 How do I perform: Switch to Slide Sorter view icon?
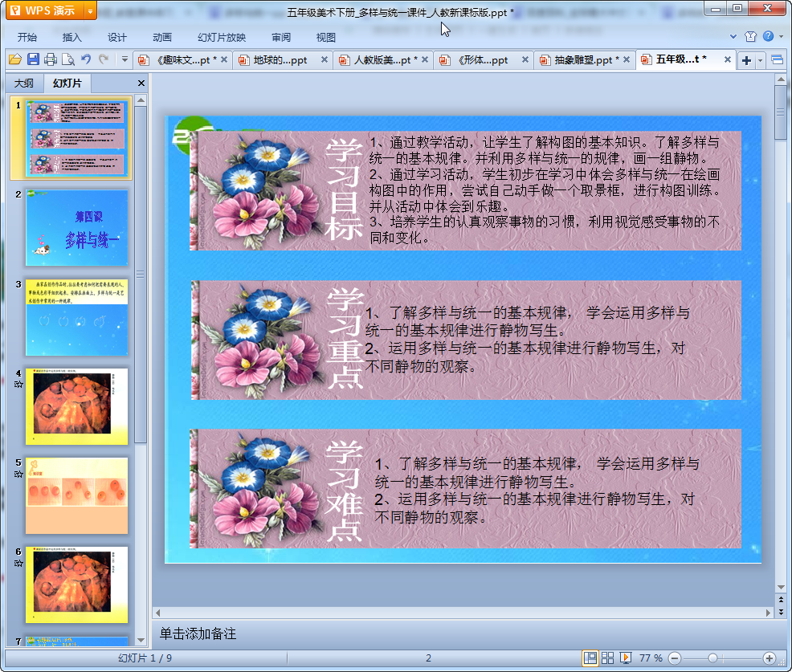click(x=607, y=658)
